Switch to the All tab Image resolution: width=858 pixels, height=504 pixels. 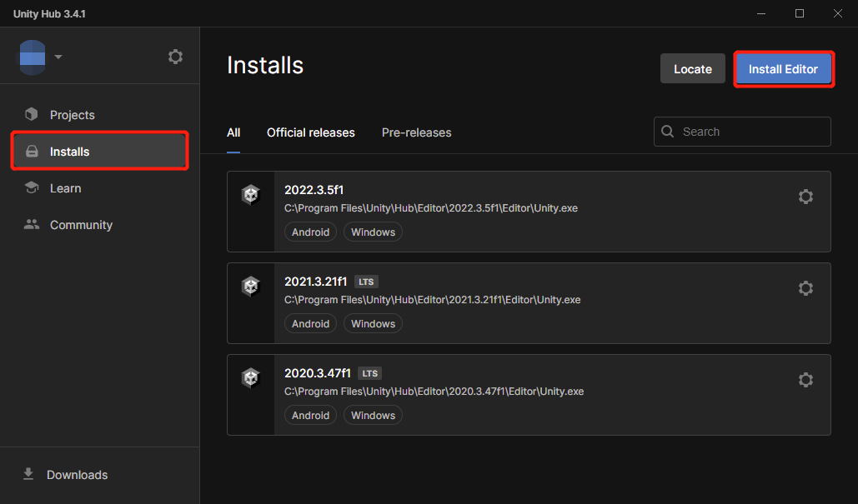[233, 132]
